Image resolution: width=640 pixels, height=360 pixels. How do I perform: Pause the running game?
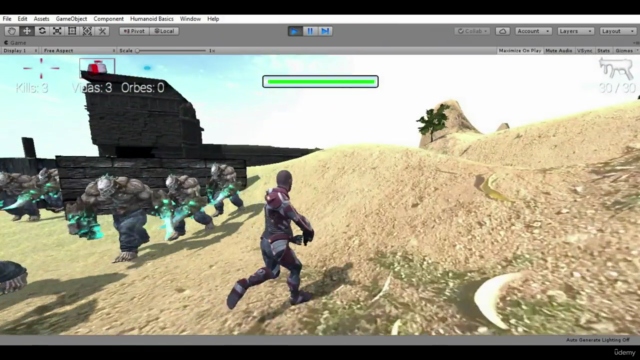point(310,31)
